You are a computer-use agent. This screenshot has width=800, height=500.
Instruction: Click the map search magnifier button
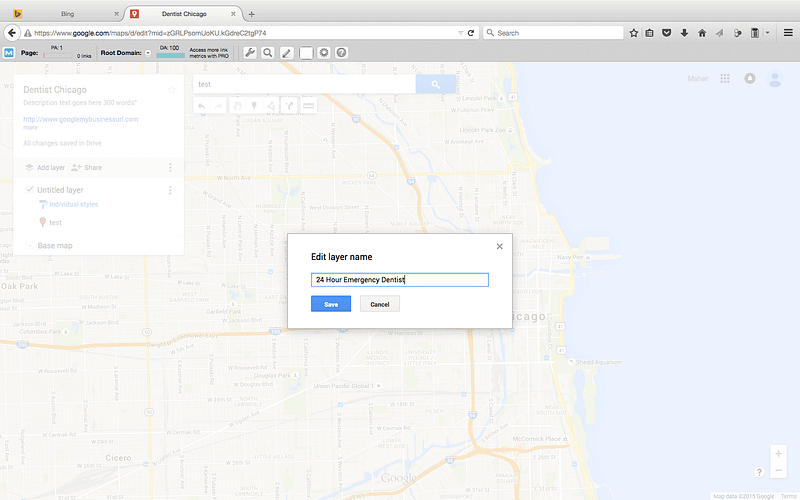(x=435, y=84)
